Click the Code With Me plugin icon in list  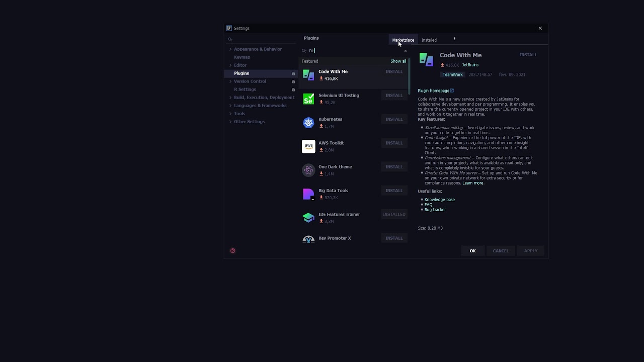tap(308, 75)
